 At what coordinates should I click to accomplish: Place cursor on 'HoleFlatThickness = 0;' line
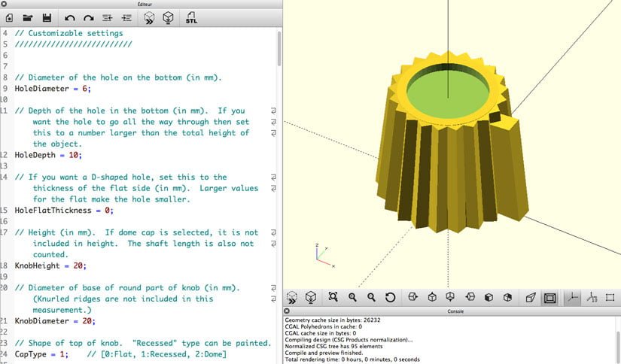pos(64,211)
